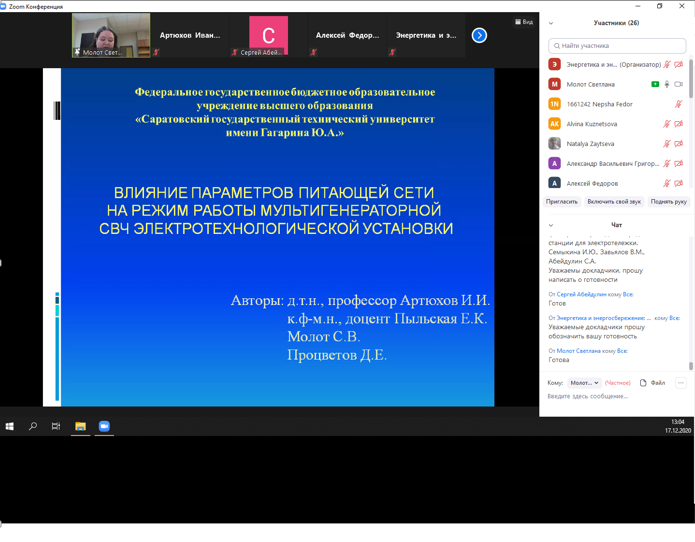The width and height of the screenshot is (695, 542).
Task: Open Zoom from the Windows taskbar
Action: (104, 426)
